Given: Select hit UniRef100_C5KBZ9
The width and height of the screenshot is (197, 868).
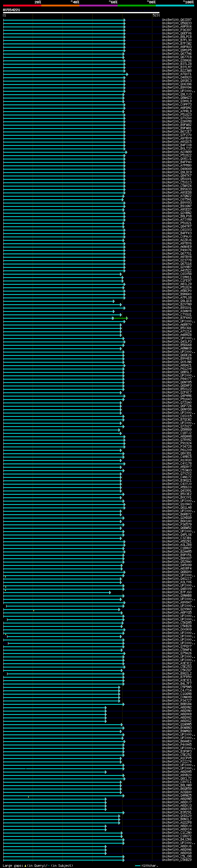Looking at the screenshot, I should pos(177,860).
